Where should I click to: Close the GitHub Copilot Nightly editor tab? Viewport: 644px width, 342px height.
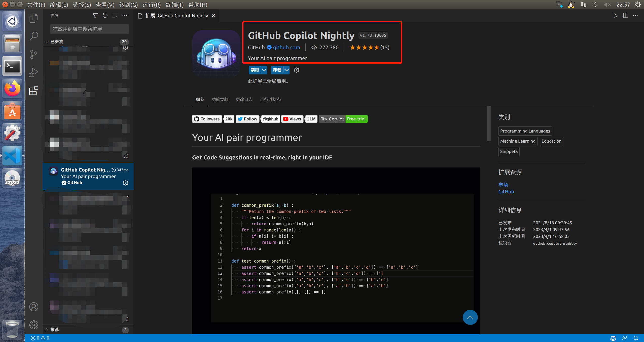pos(213,16)
